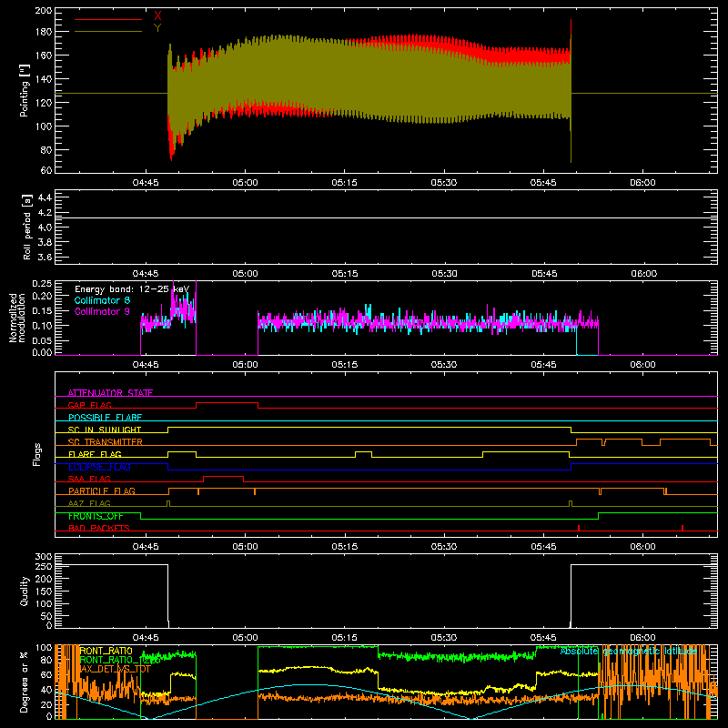Click the Pointing vertical axis title
Screen dimensions: 728x728
click(25, 91)
